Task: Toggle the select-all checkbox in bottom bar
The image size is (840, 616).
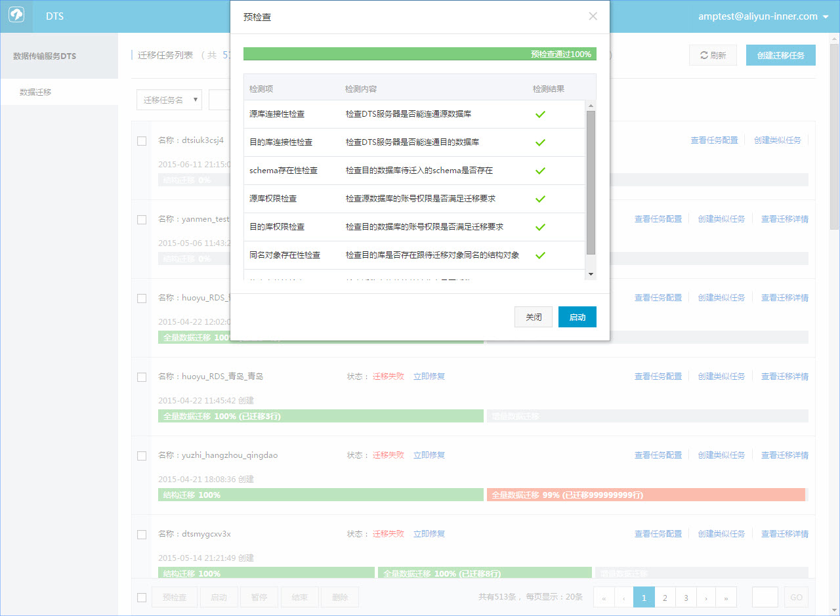Action: tap(142, 598)
